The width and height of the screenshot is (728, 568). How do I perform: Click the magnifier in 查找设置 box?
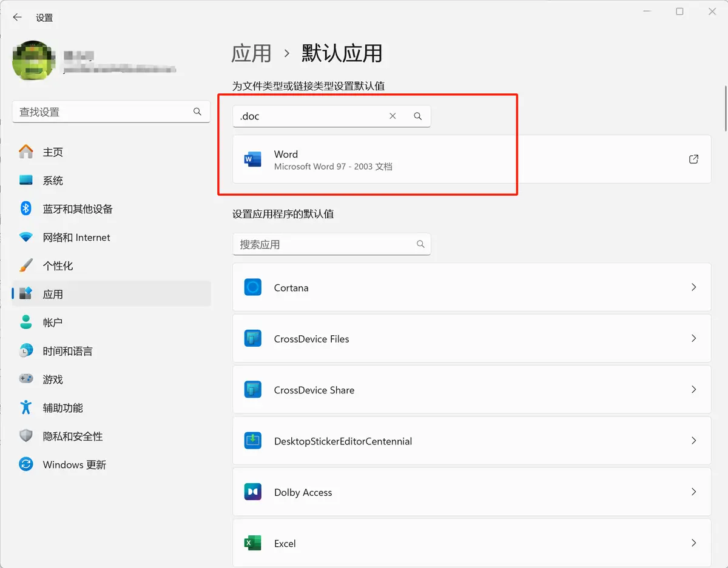[x=197, y=112]
